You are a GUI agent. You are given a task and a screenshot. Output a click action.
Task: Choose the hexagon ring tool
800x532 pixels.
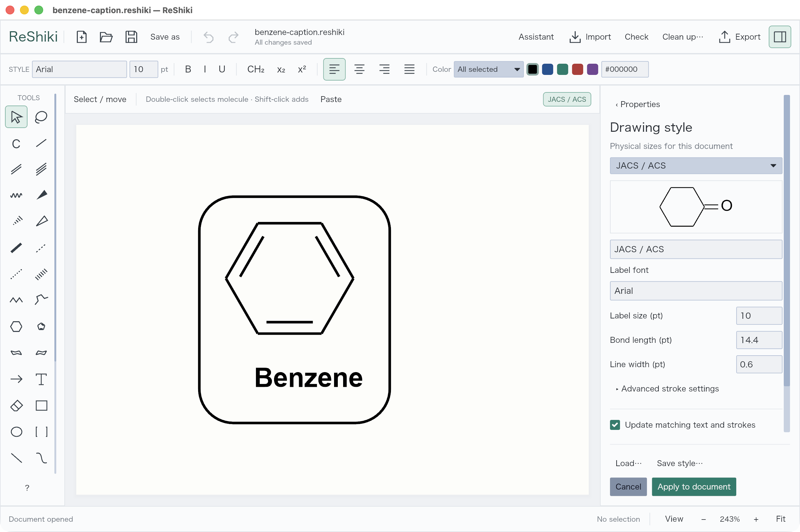coord(16,327)
